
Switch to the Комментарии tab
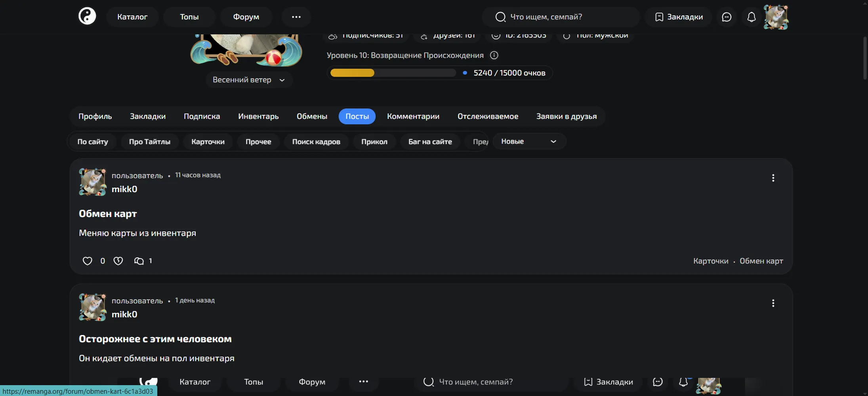pyautogui.click(x=413, y=116)
